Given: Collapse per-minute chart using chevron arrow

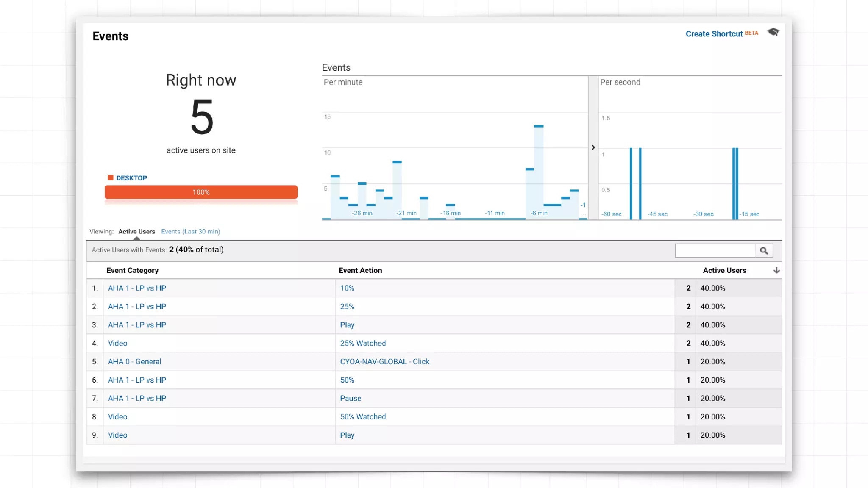Looking at the screenshot, I should tap(593, 147).
